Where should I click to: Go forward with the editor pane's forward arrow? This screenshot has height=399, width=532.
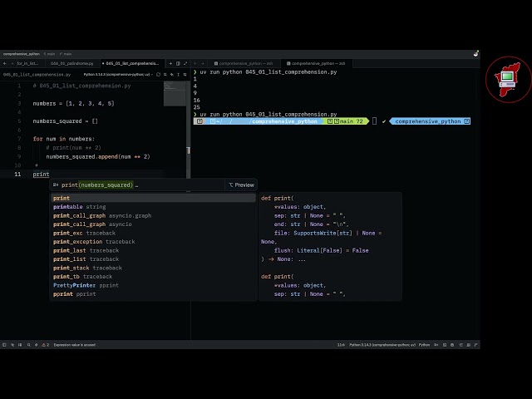coord(12,63)
